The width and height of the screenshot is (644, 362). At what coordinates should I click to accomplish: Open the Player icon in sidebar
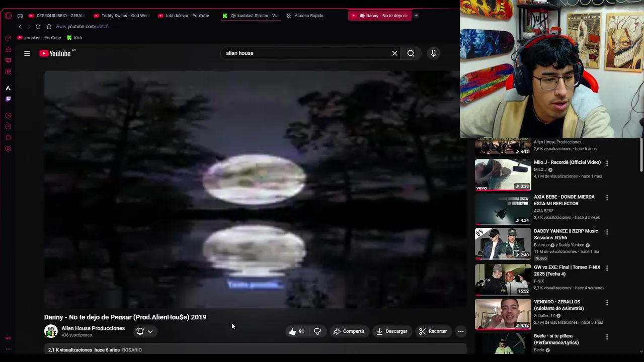point(8,116)
